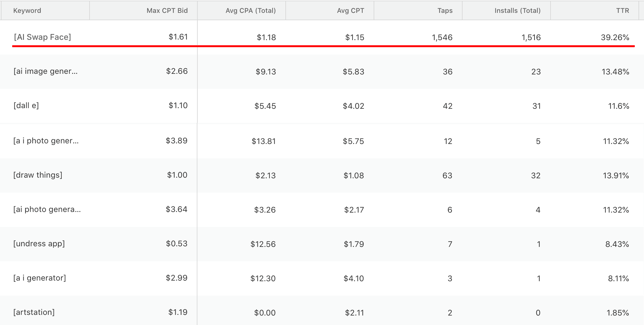The image size is (644, 325).
Task: Select the truncated [ai photo genera...] keyword
Action: (x=47, y=209)
